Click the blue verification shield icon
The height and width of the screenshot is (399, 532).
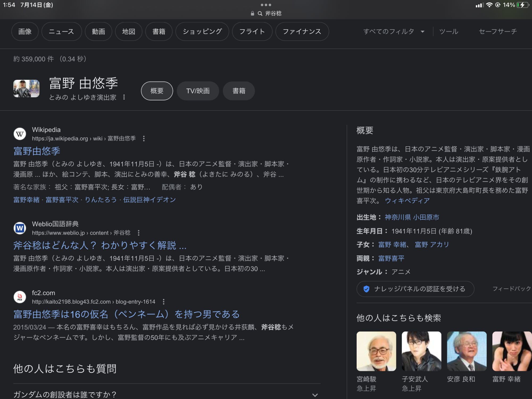(x=366, y=289)
